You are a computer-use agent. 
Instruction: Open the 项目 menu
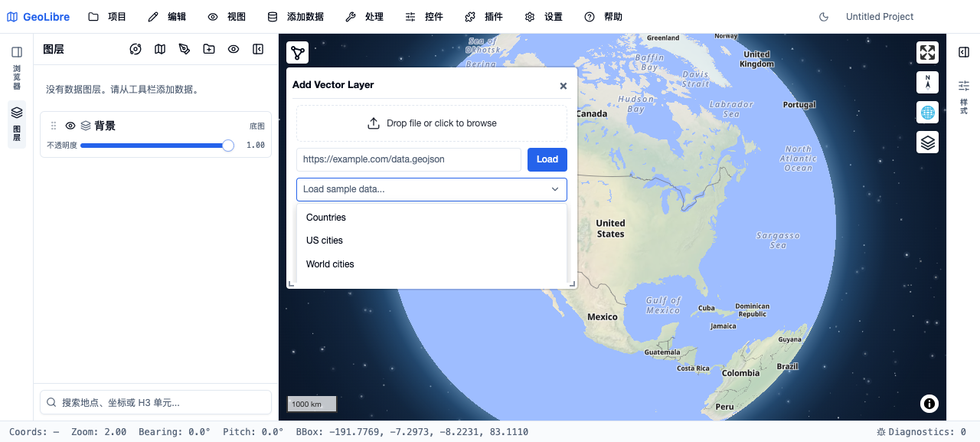coord(107,17)
